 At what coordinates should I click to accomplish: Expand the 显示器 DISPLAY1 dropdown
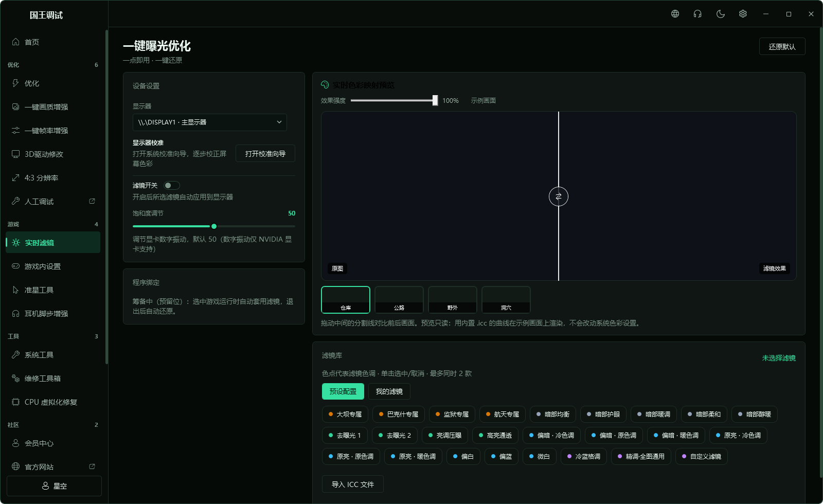pos(210,122)
